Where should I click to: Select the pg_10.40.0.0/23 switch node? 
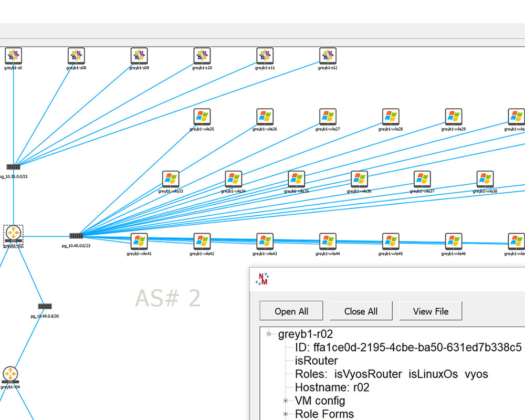[x=76, y=236]
